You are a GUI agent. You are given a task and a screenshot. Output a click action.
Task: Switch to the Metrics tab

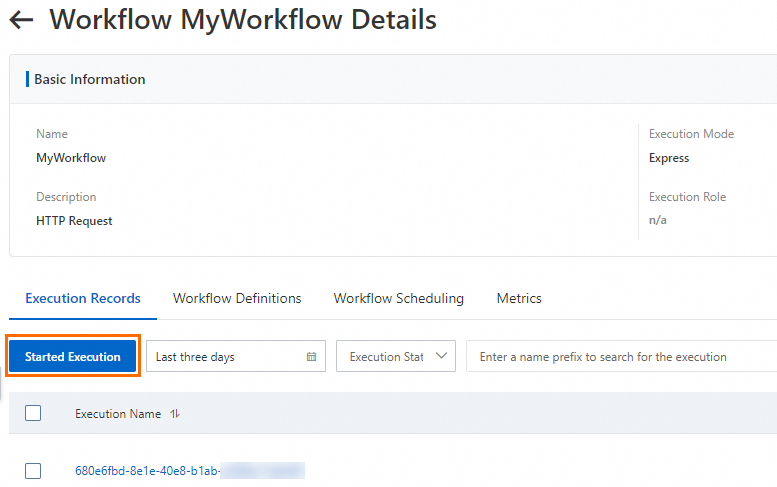click(519, 298)
